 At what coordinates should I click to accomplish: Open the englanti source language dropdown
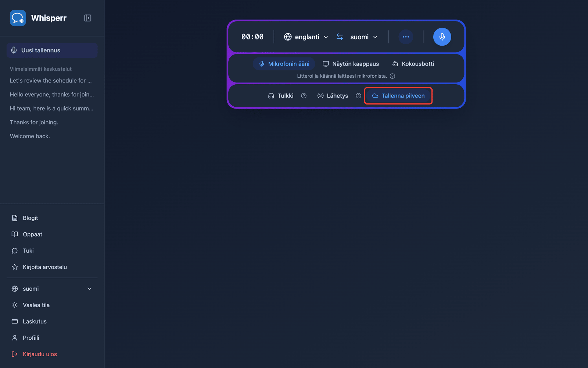306,37
